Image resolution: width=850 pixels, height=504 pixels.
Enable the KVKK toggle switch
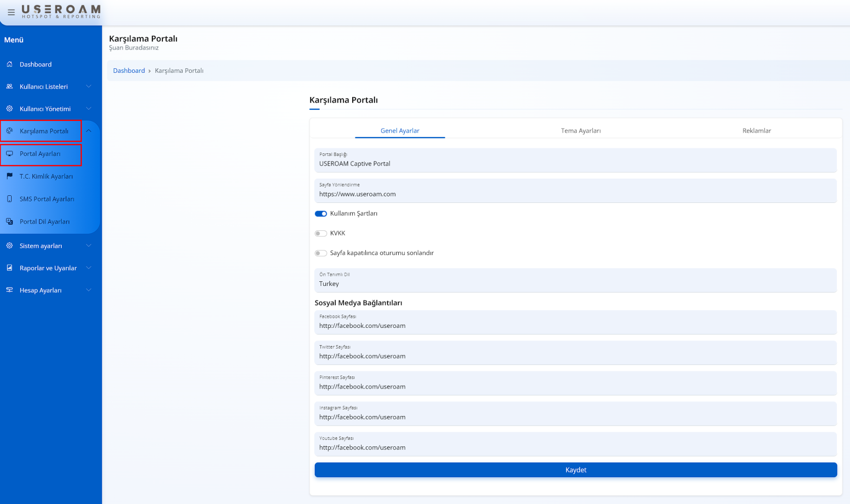pos(321,233)
